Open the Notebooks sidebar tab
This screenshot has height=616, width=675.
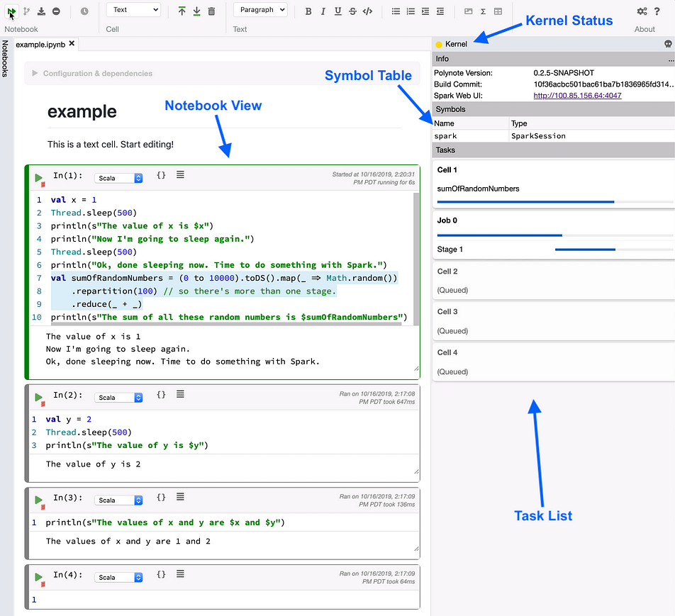[x=5, y=59]
